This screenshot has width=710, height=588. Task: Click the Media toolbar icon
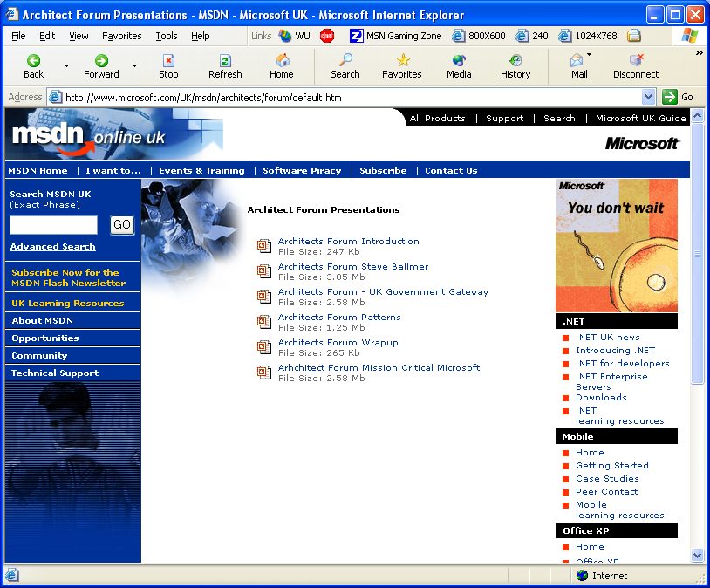coord(459,60)
